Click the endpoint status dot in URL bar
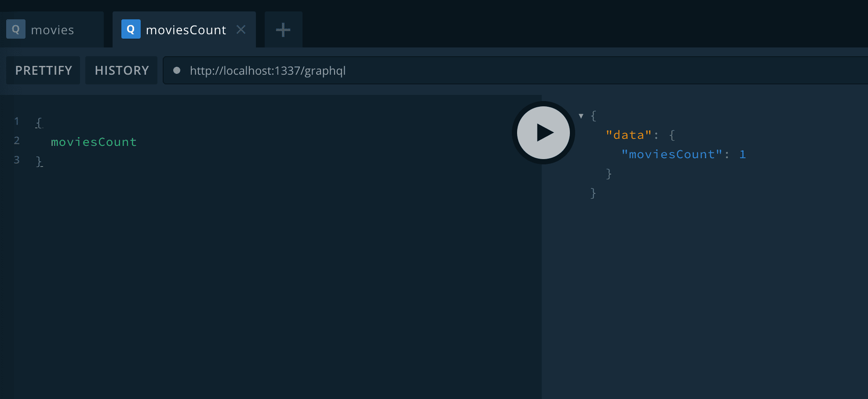The height and width of the screenshot is (399, 868). click(x=177, y=70)
